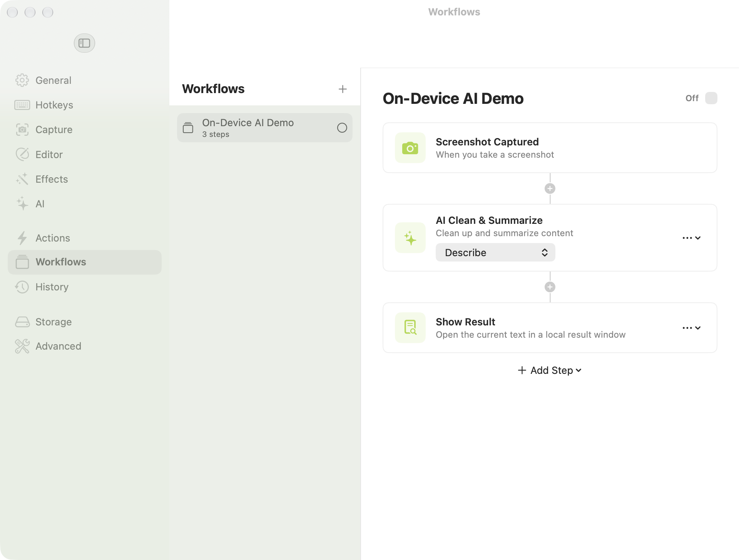The height and width of the screenshot is (560, 739).
Task: Click the General gear icon
Action: 22,80
